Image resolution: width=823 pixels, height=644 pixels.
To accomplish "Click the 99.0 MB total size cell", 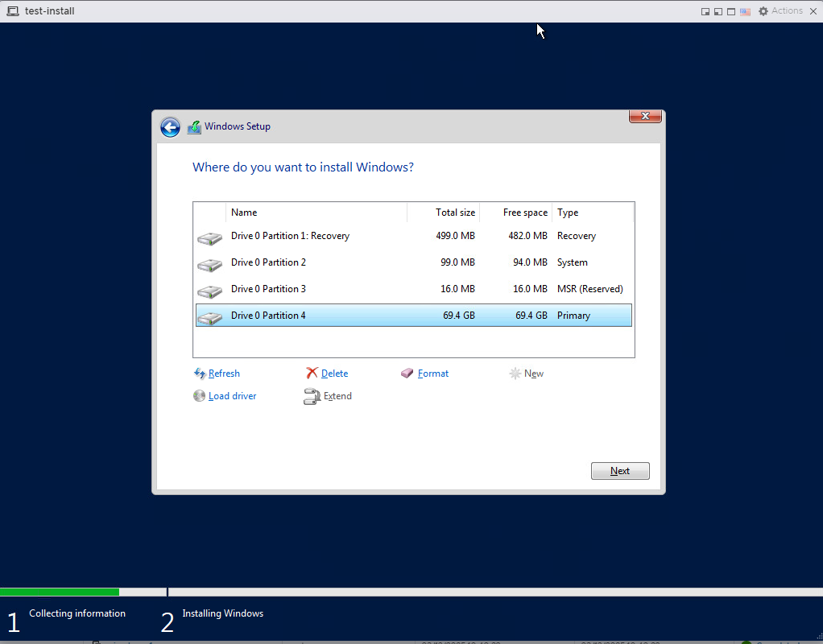I will click(457, 262).
